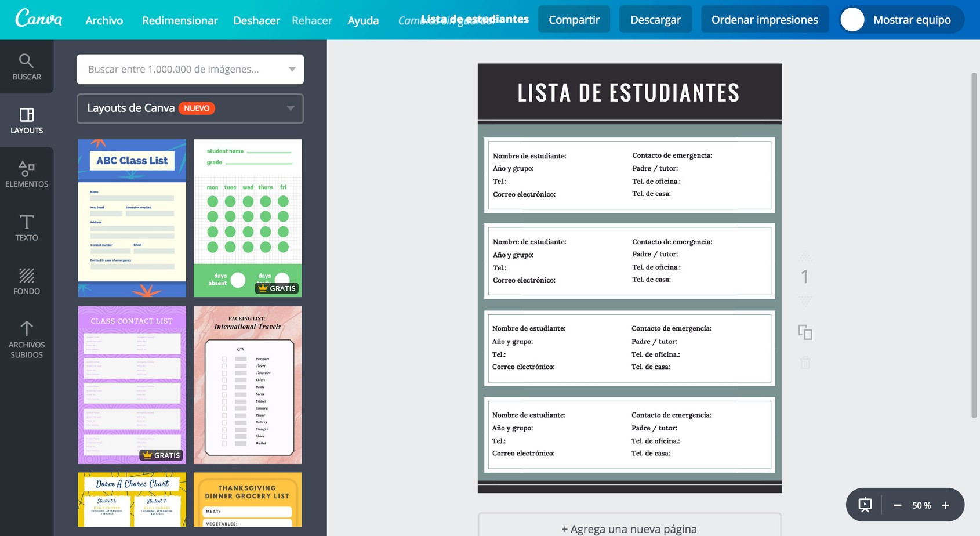Click the Deshacer toolbar item
980x536 pixels.
[256, 20]
